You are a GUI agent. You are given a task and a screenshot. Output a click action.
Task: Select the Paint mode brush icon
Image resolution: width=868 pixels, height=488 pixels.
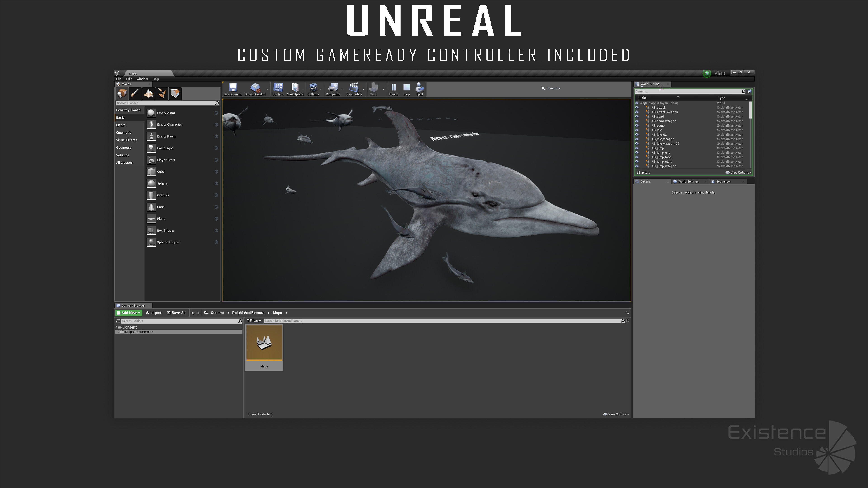point(135,93)
